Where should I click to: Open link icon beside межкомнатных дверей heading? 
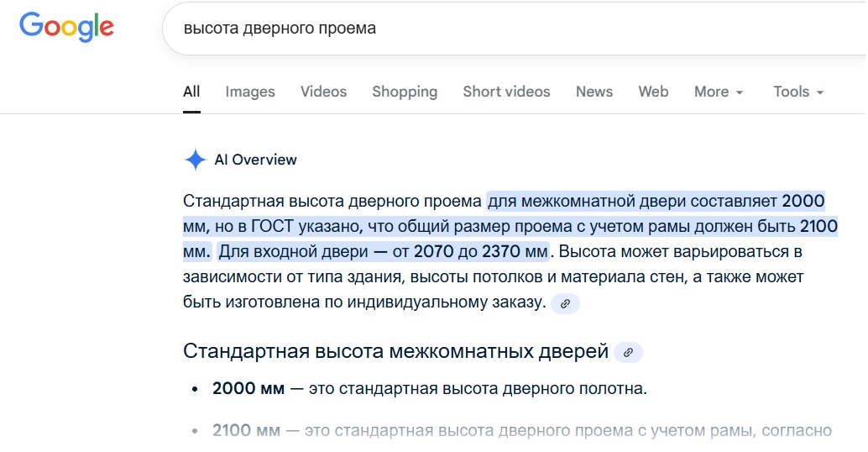click(x=628, y=352)
